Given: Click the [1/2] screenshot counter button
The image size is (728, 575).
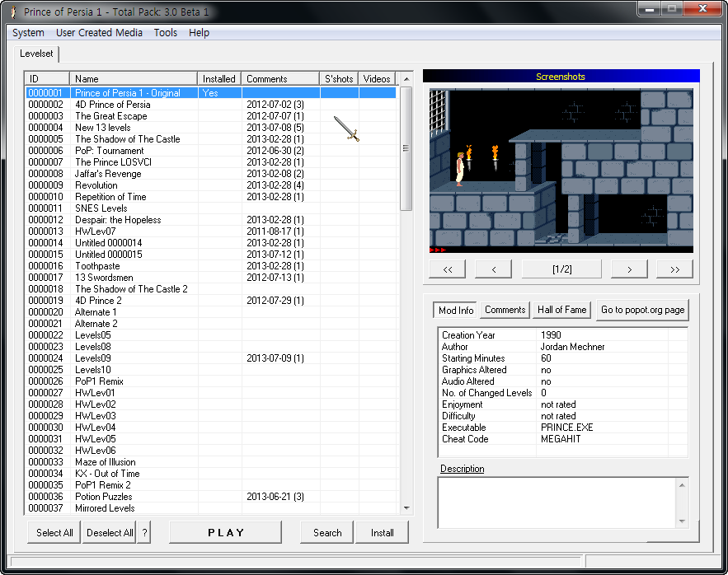Looking at the screenshot, I should click(561, 269).
